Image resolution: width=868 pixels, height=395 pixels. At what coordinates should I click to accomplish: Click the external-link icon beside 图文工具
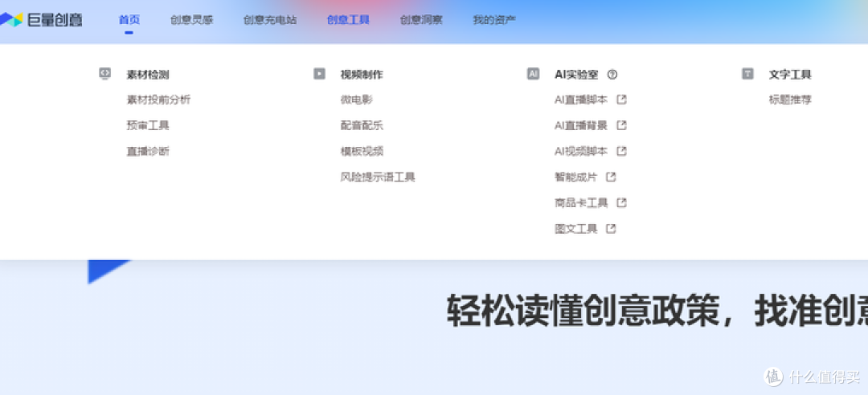tap(611, 229)
